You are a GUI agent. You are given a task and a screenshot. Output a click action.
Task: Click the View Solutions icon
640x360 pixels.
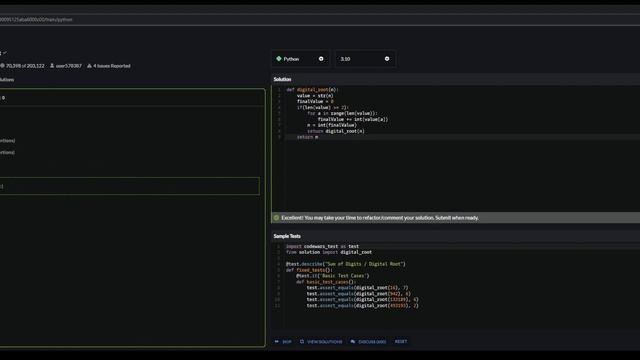pyautogui.click(x=302, y=342)
